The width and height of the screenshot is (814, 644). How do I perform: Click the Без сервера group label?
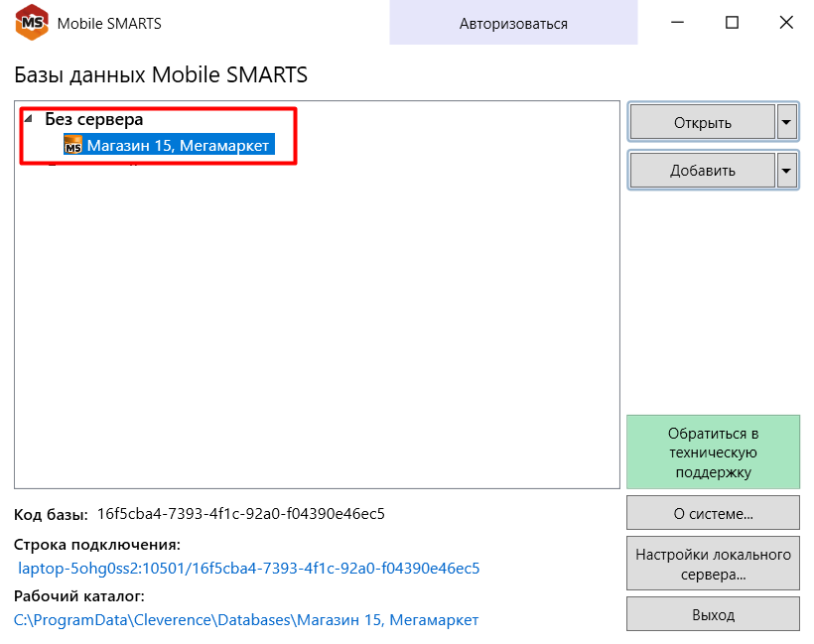click(x=94, y=119)
